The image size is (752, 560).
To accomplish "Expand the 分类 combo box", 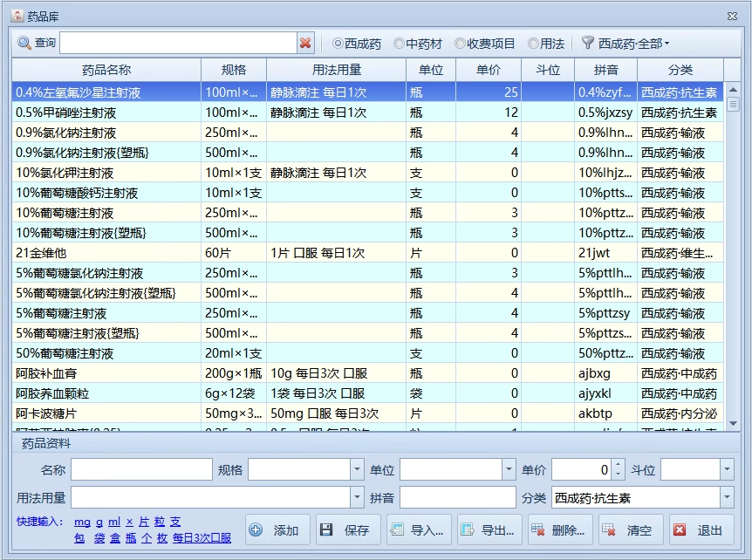I will pos(727,498).
